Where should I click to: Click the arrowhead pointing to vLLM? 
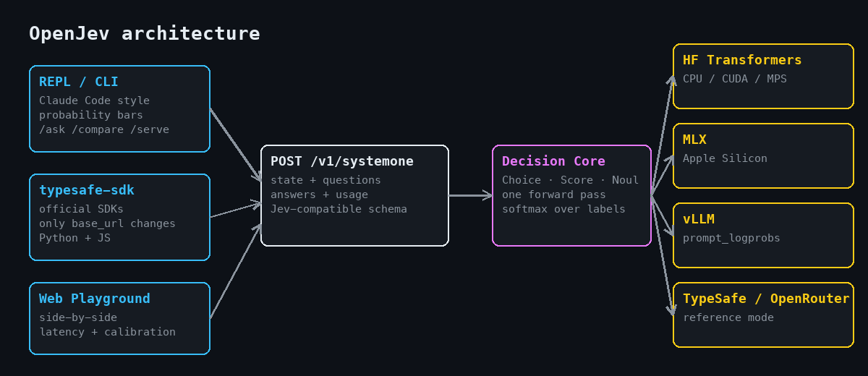[x=670, y=233]
